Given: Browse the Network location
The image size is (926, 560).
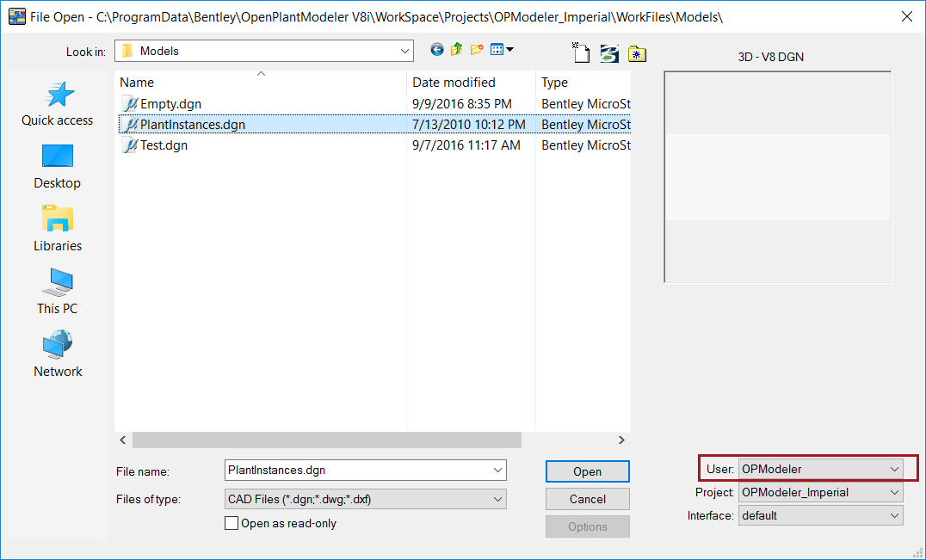Looking at the screenshot, I should (x=58, y=354).
